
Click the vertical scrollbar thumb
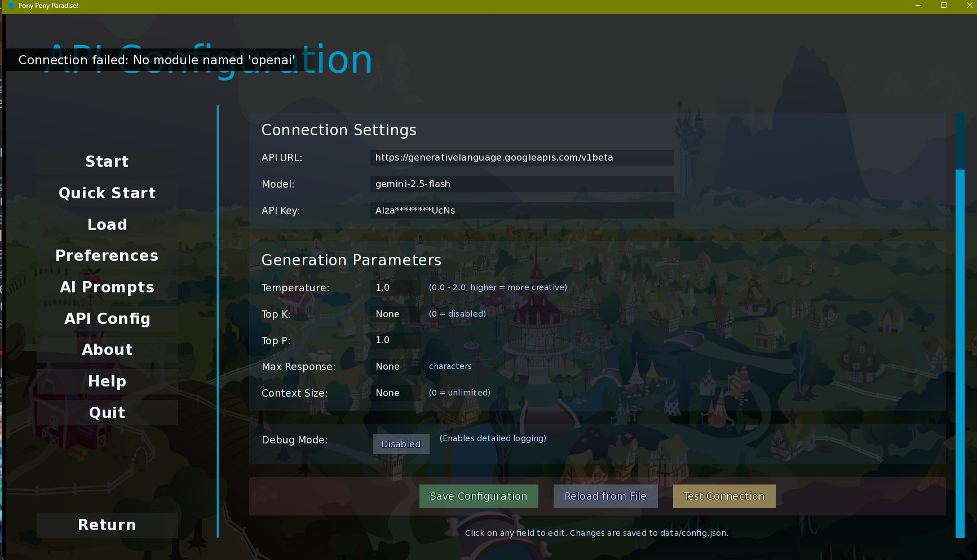tap(960, 353)
